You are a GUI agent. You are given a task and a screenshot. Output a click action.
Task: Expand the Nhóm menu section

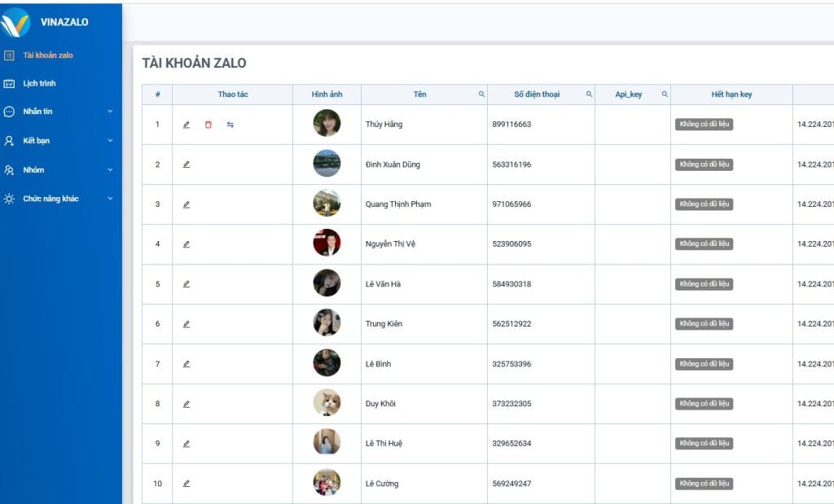(110, 170)
